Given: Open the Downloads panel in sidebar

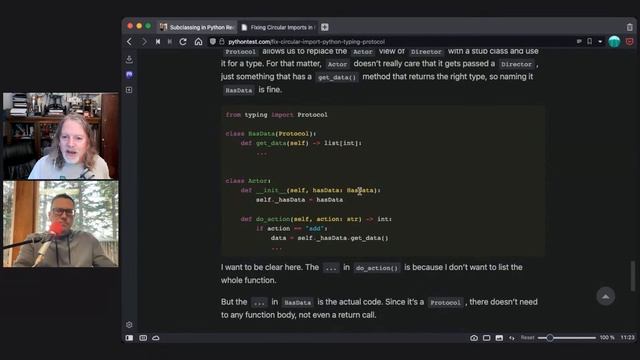Looking at the screenshot, I should pos(129,60).
